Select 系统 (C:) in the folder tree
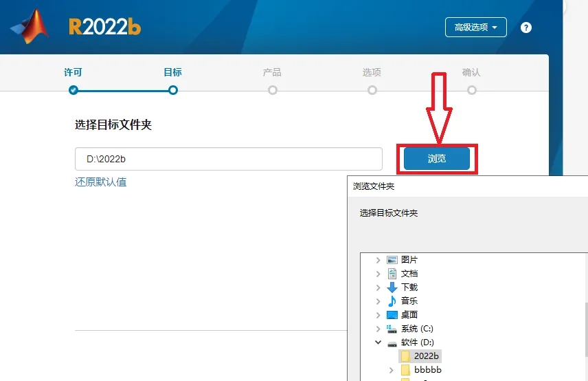Screen dimensions: 588x381 [417, 329]
